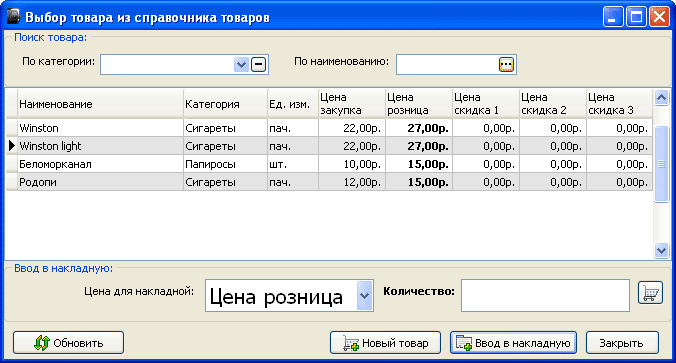Viewport: 676px width, 363px height.
Task: Click the 27,00р. retail price of Winston
Action: (419, 128)
